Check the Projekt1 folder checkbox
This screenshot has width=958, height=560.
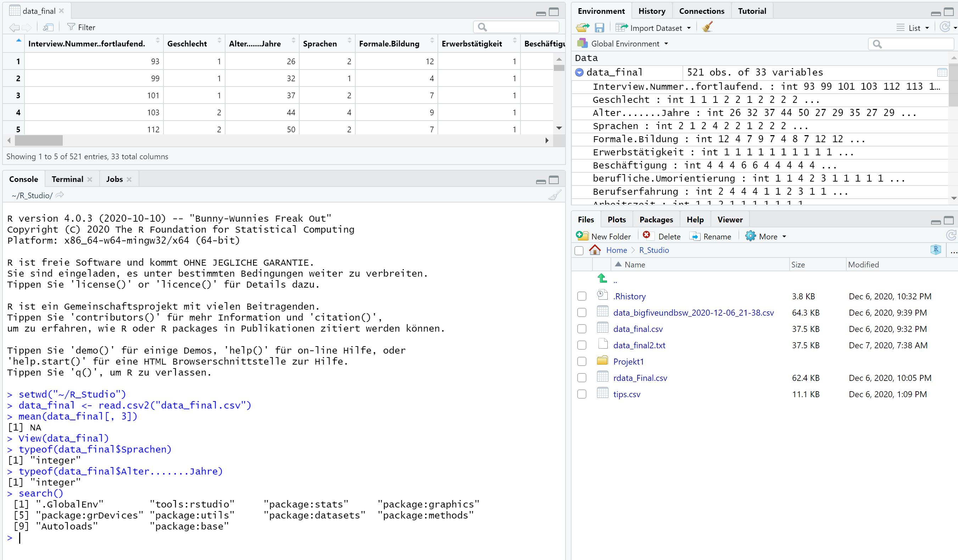(x=581, y=361)
